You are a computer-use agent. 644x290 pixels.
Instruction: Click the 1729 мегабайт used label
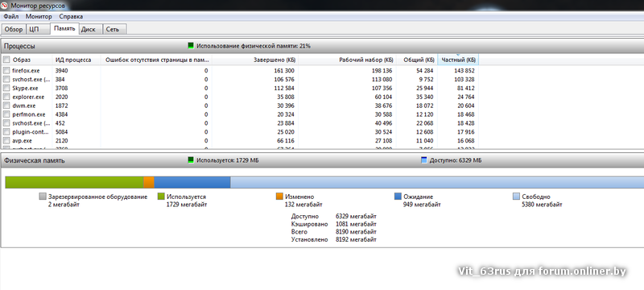click(187, 205)
